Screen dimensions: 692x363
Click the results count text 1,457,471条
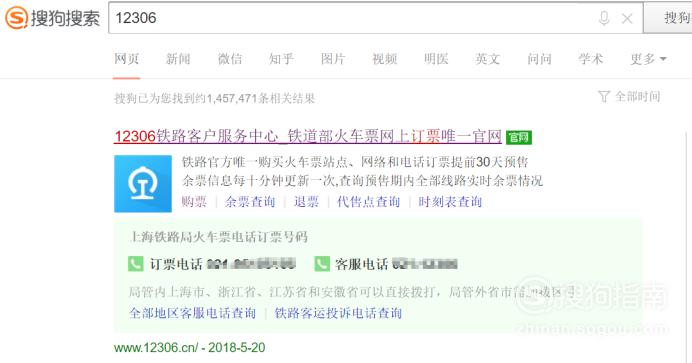[237, 98]
